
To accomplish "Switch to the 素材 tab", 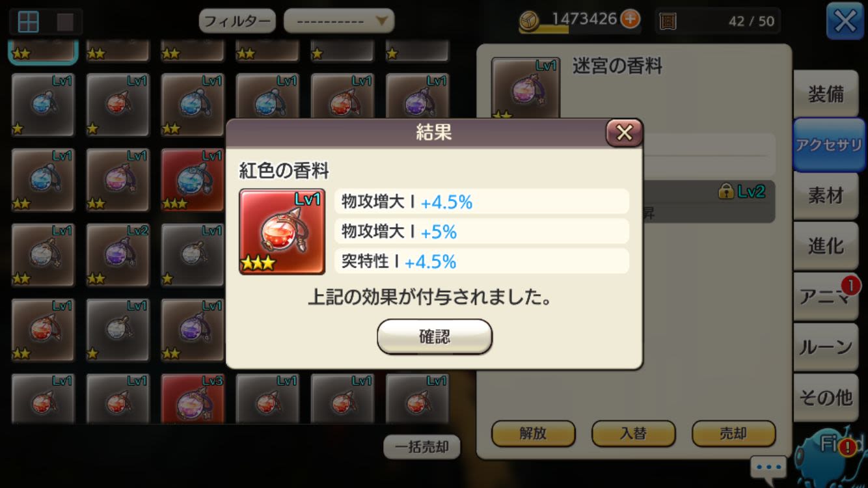I will pos(826,195).
